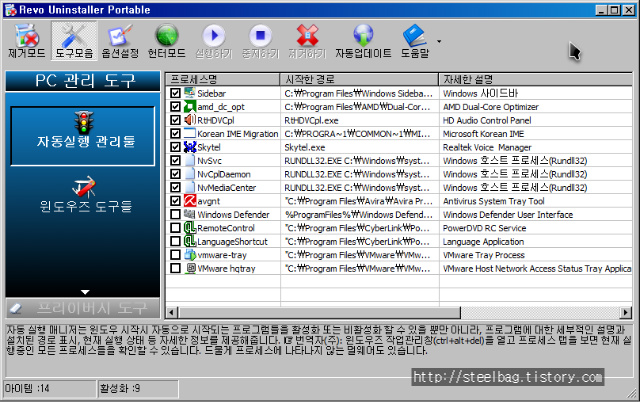This screenshot has width=640, height=402.
Task: Select "Skytel.exe" path cell
Action: click(x=304, y=147)
